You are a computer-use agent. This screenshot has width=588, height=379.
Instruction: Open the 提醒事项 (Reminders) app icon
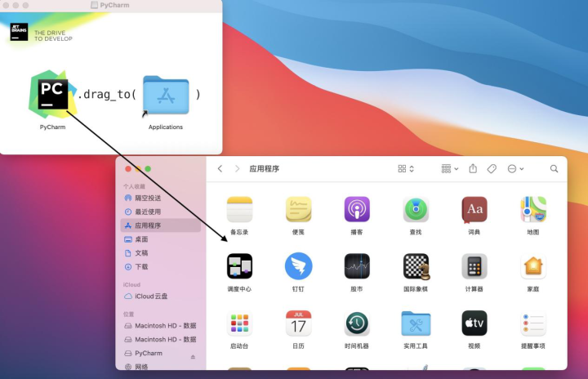point(532,323)
